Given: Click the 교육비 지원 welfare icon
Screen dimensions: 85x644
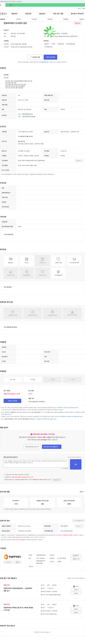Looking at the screenshot, I should (x=58, y=261).
